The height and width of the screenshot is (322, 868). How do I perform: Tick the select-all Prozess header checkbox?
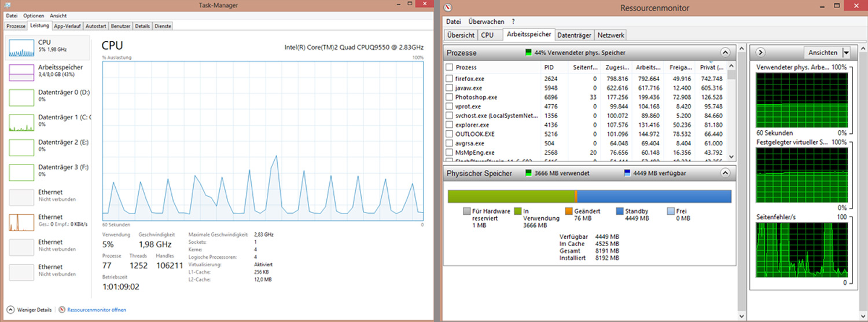pos(450,67)
